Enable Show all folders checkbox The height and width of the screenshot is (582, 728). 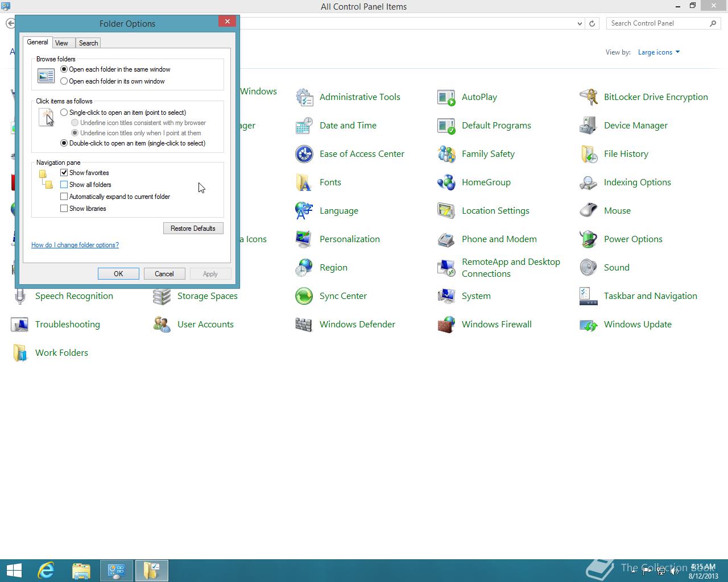click(64, 185)
